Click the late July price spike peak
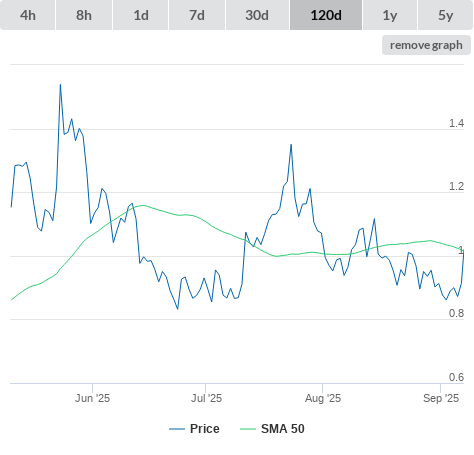Image resolution: width=474 pixels, height=455 pixels. coord(291,145)
